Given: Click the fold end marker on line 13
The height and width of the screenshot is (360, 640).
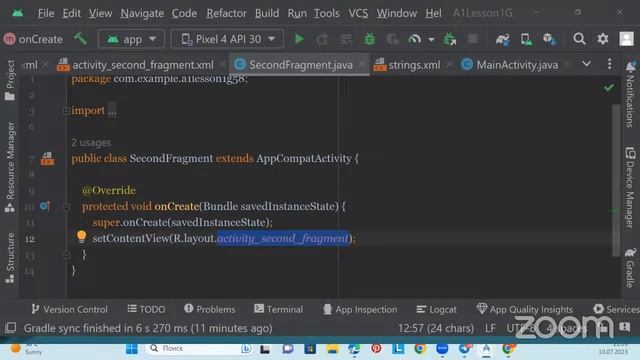Looking at the screenshot, I should click(x=66, y=255).
